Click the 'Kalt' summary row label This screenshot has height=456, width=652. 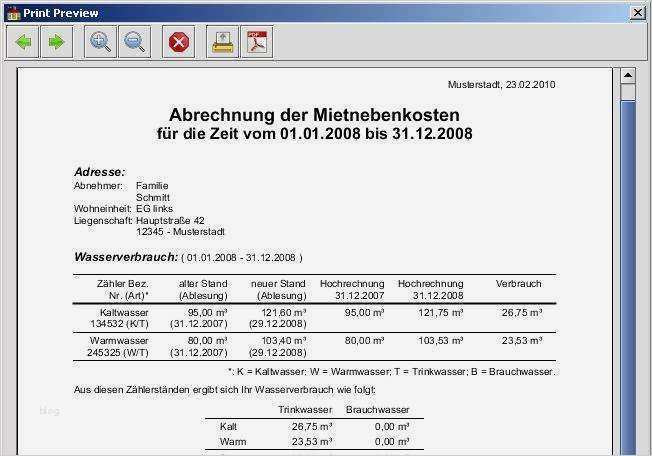pos(228,426)
